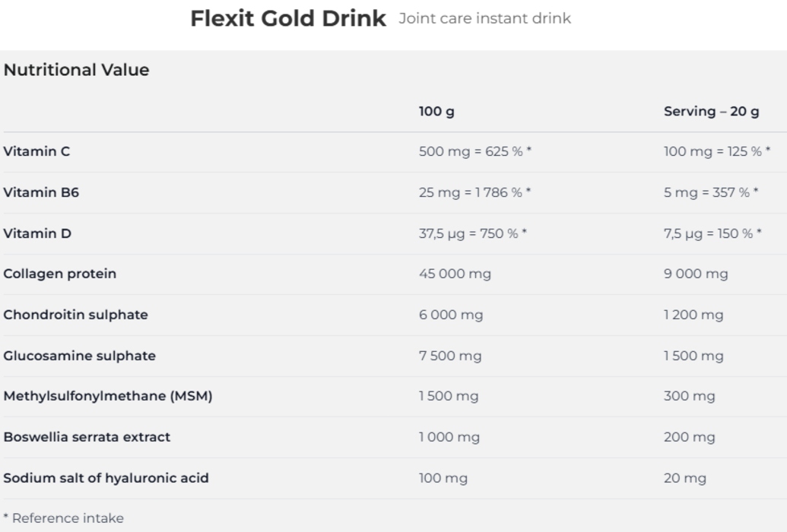The height and width of the screenshot is (532, 787).
Task: Select the Serving – 20 g column header
Action: pos(711,112)
